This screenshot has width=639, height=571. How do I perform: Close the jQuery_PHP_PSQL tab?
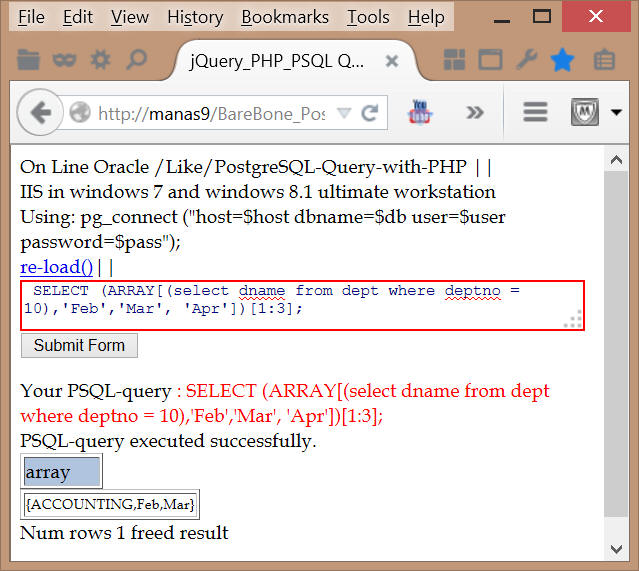coord(392,62)
